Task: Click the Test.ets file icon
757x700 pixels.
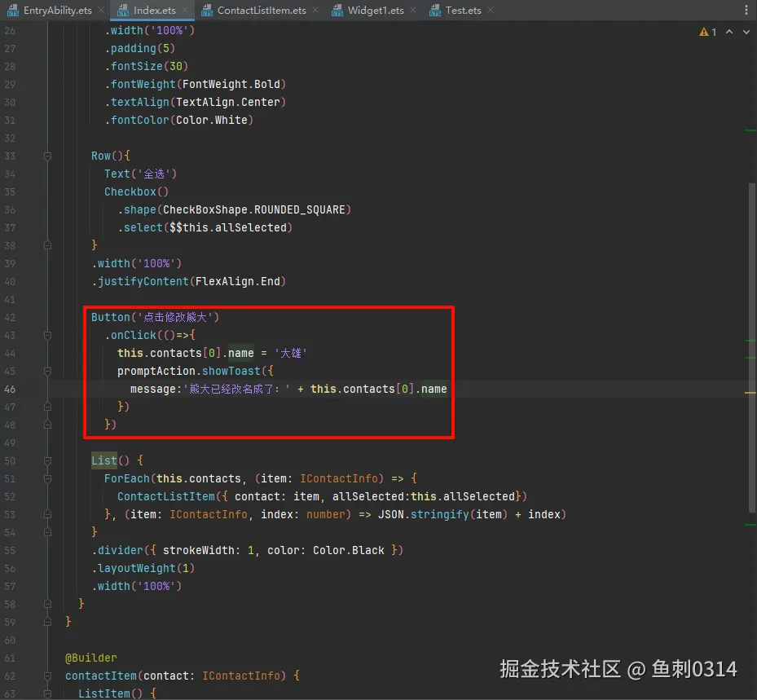Action: click(435, 10)
